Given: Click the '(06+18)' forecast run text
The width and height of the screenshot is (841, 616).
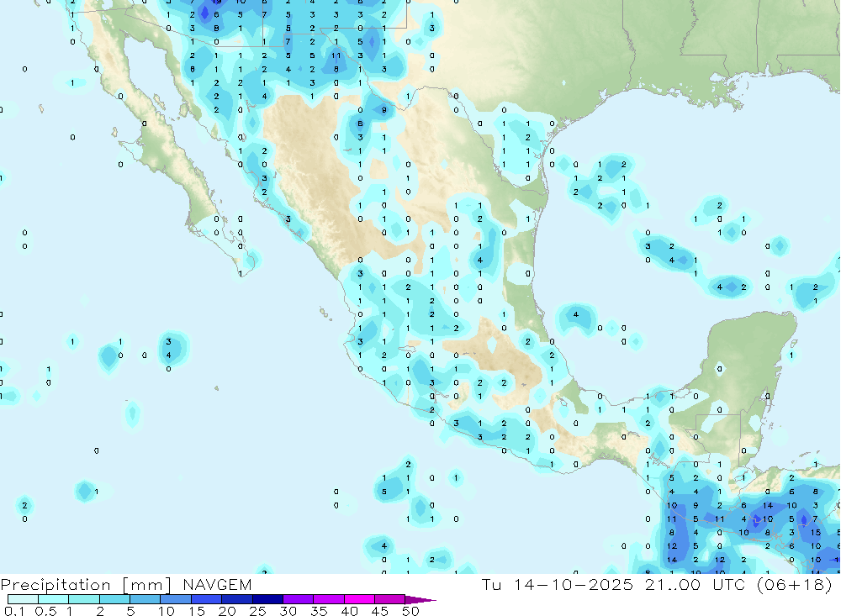Looking at the screenshot, I should [794, 584].
